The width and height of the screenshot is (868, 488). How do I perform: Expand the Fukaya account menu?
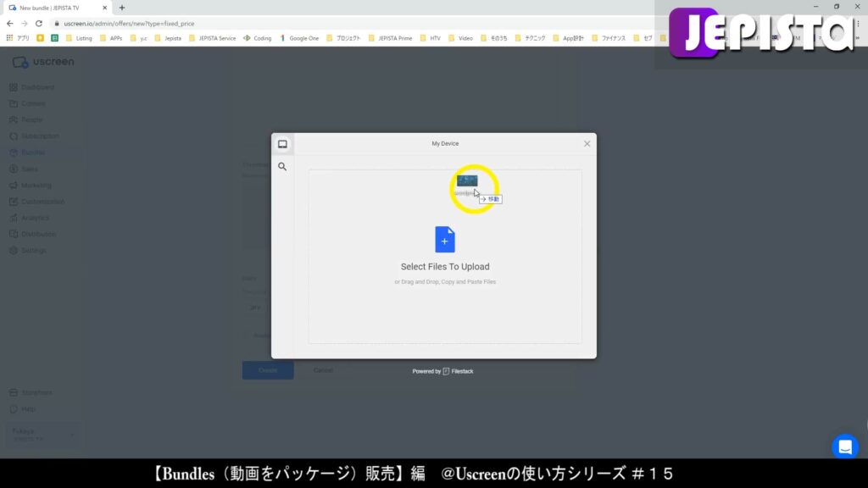[42, 435]
